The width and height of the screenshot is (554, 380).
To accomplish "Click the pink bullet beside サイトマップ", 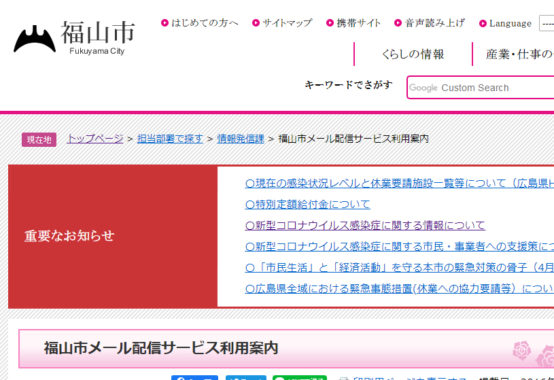I will click(x=256, y=23).
